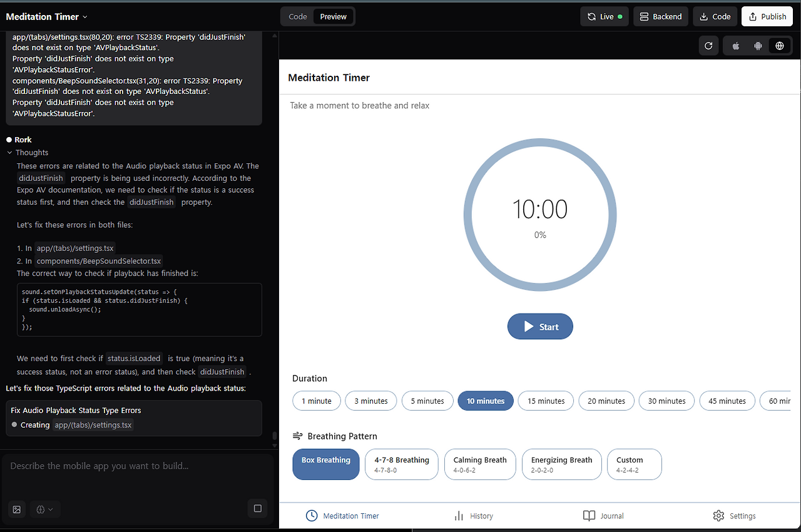Open the Settings bottom tab
This screenshot has height=532, width=801.
[x=734, y=516]
